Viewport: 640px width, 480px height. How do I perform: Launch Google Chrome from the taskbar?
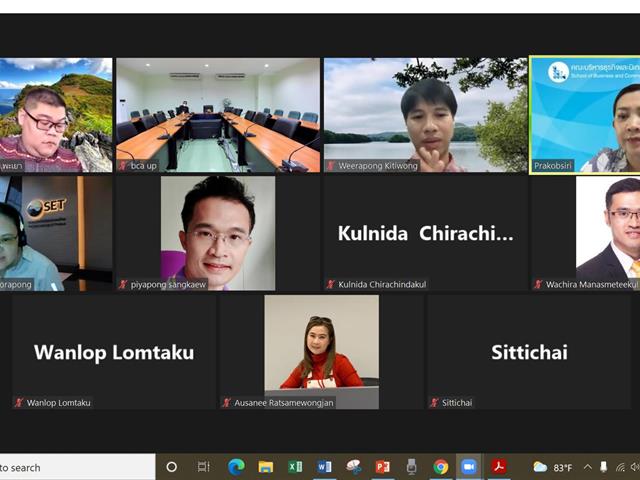pyautogui.click(x=440, y=467)
